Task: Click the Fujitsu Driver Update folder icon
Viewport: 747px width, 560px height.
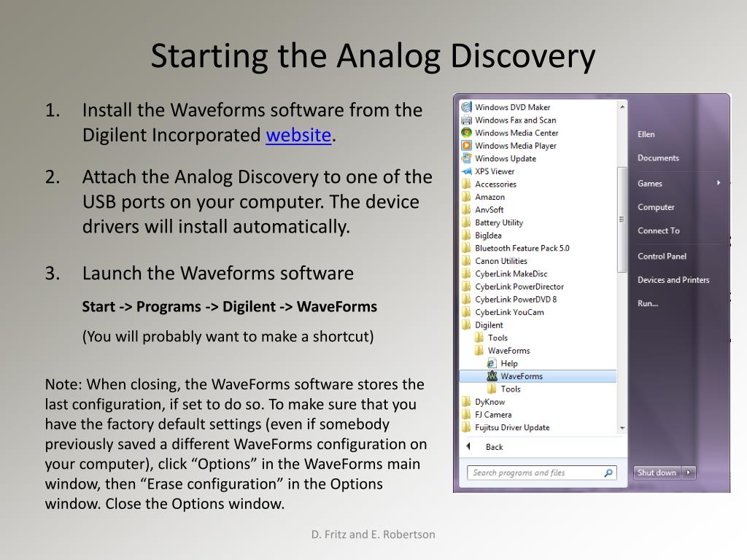Action: click(x=466, y=427)
